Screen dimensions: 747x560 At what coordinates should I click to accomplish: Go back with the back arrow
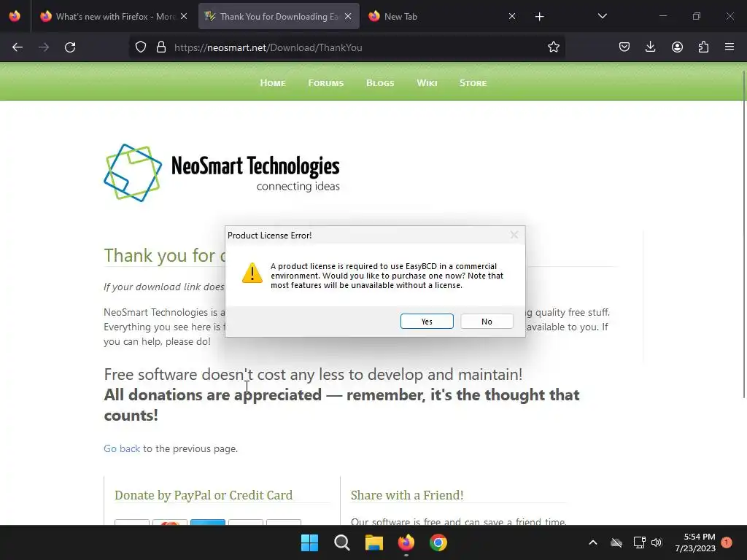tap(18, 47)
